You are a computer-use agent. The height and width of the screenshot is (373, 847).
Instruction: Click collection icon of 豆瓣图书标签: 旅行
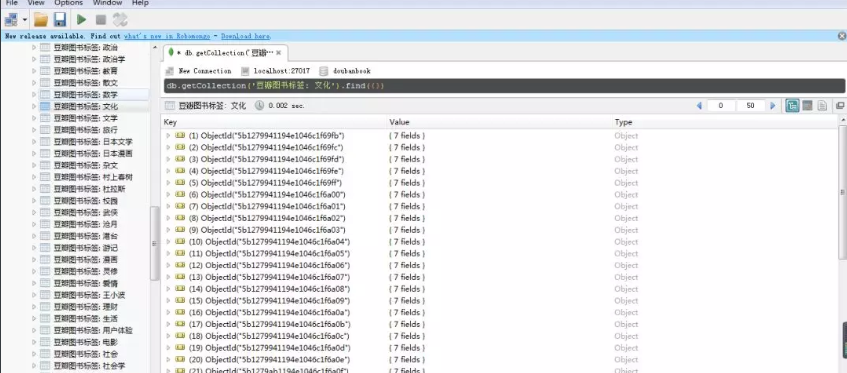pos(45,130)
